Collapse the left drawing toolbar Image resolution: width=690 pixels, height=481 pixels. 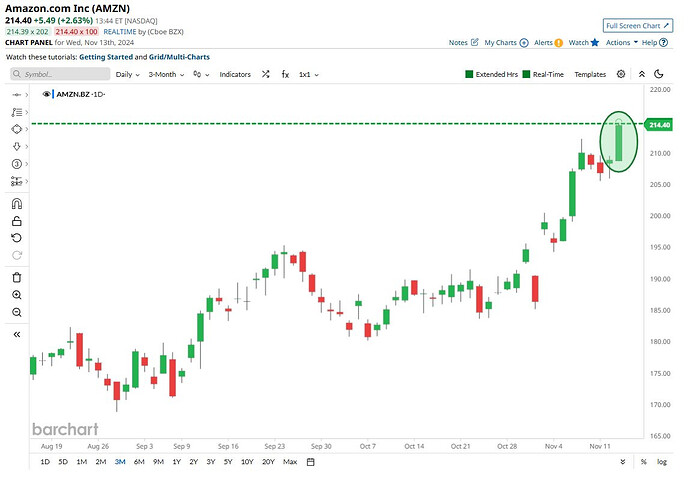click(x=17, y=334)
